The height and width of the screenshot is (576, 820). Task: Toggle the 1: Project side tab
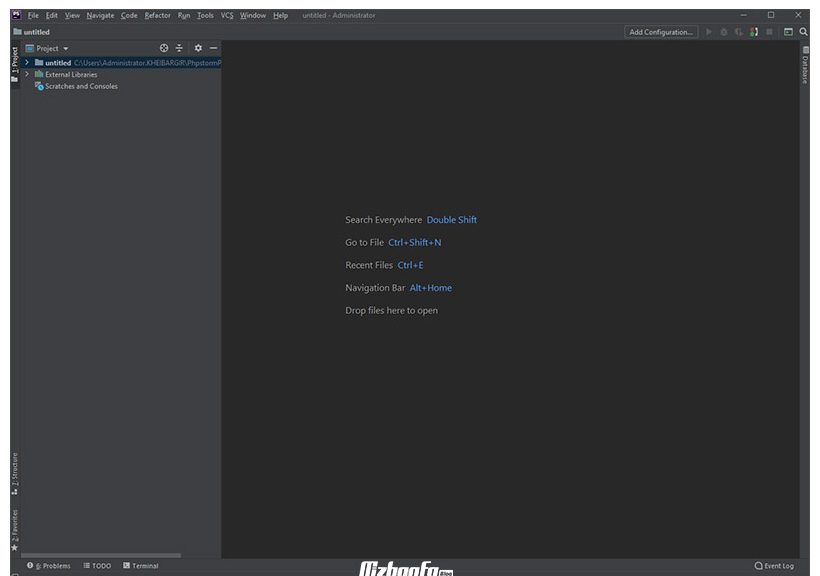click(x=15, y=64)
